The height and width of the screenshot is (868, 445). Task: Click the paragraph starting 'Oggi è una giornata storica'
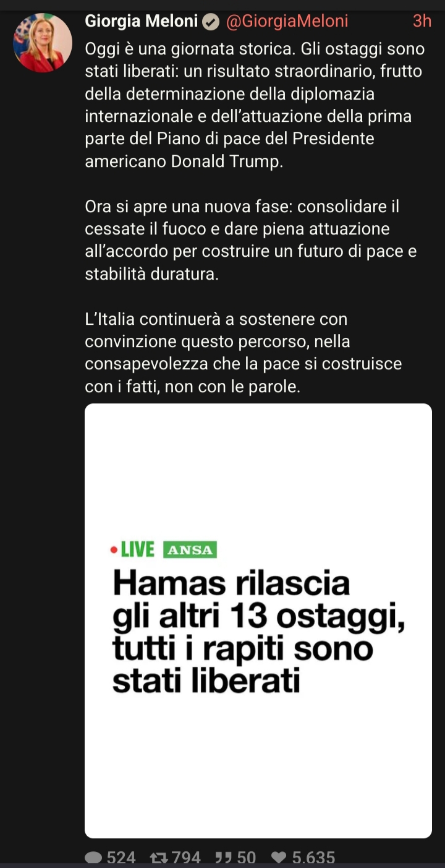pyautogui.click(x=253, y=105)
